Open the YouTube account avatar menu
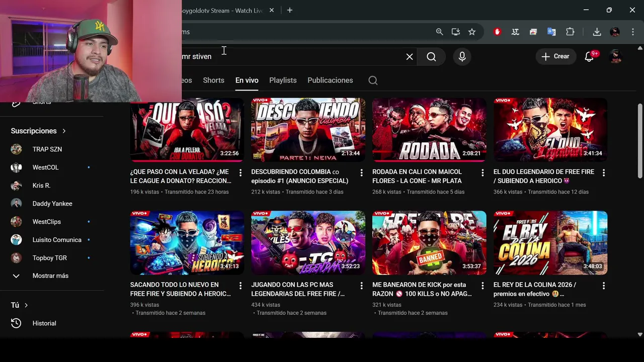This screenshot has height=362, width=644. click(x=615, y=56)
